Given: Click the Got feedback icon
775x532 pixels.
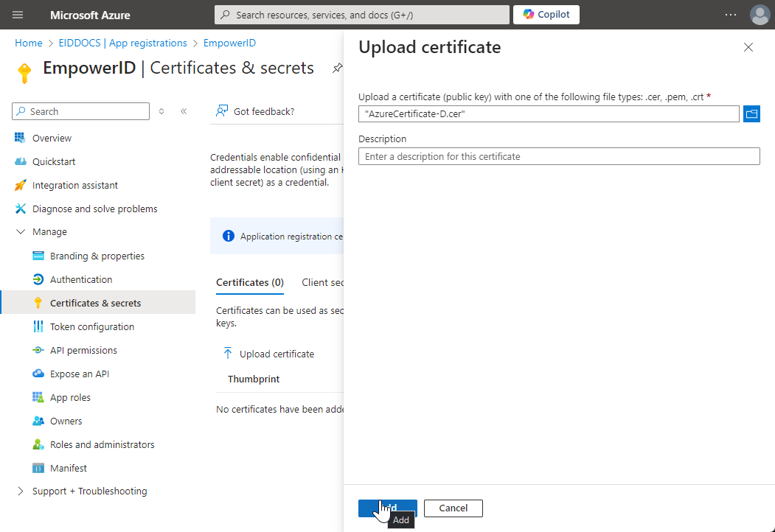Looking at the screenshot, I should [221, 111].
